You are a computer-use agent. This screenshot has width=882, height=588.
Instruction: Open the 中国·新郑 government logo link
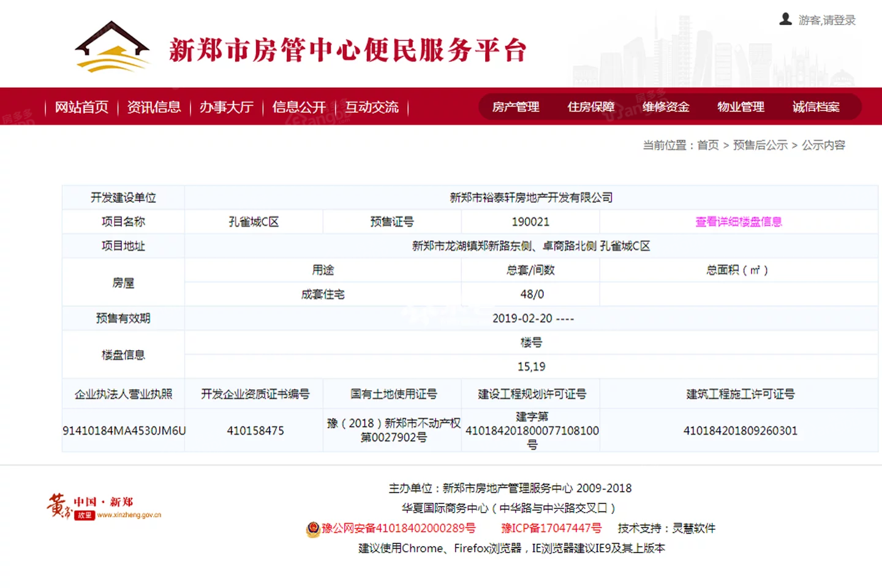[104, 507]
